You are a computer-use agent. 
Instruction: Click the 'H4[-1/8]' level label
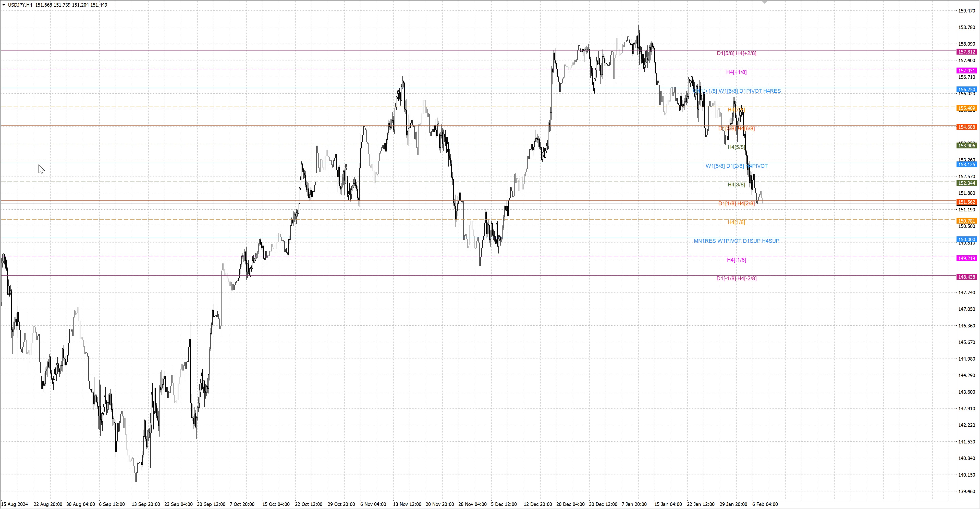click(736, 260)
